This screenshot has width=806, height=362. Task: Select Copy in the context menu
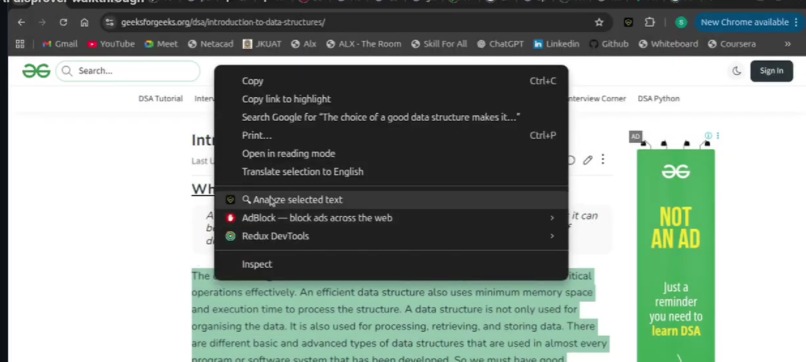click(x=391, y=81)
